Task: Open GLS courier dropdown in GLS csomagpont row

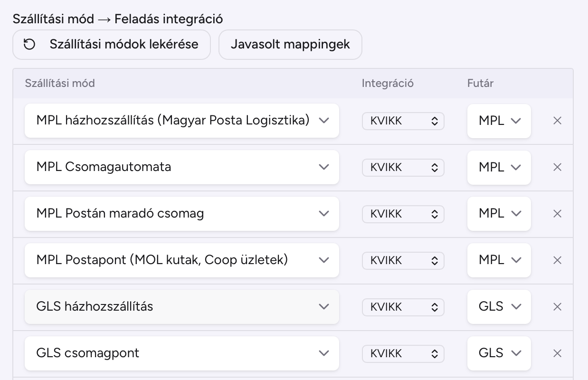Action: click(x=499, y=353)
